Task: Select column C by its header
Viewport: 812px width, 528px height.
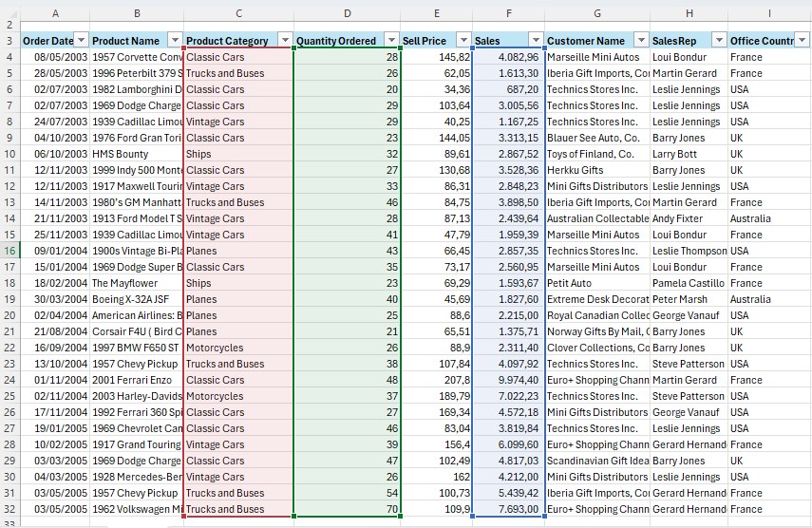Action: (x=238, y=13)
